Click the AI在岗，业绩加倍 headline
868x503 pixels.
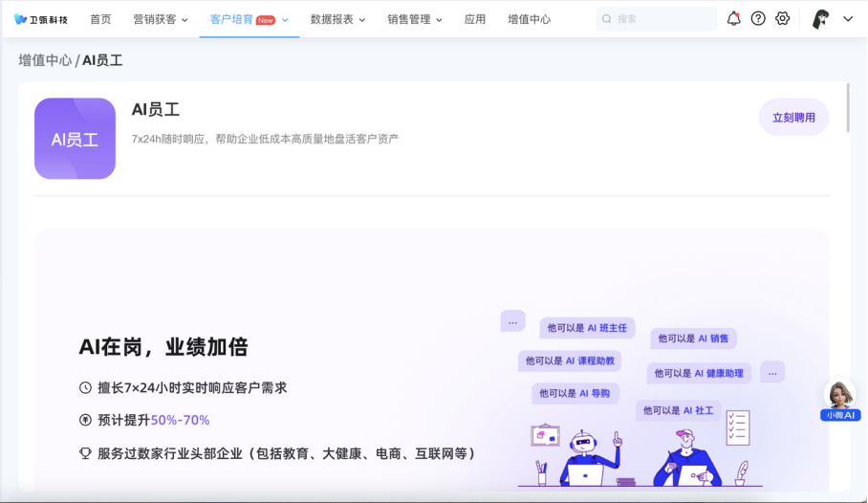point(163,347)
